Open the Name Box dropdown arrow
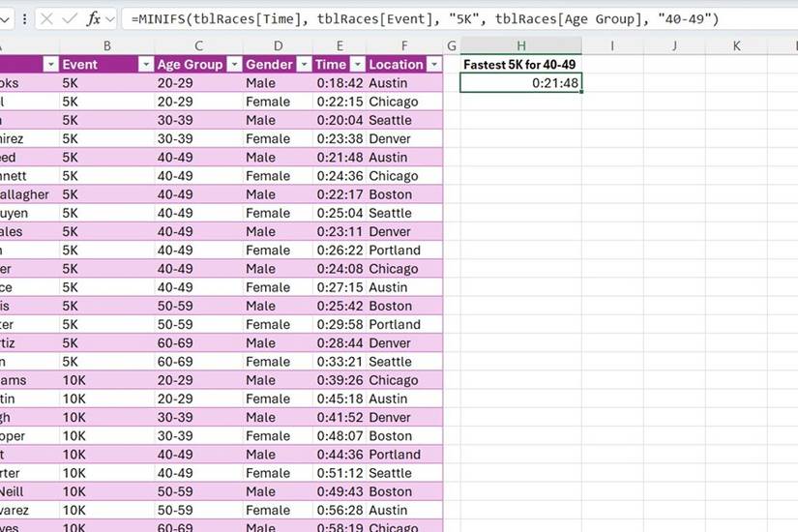Viewport: 798px width, 532px height. [5, 20]
